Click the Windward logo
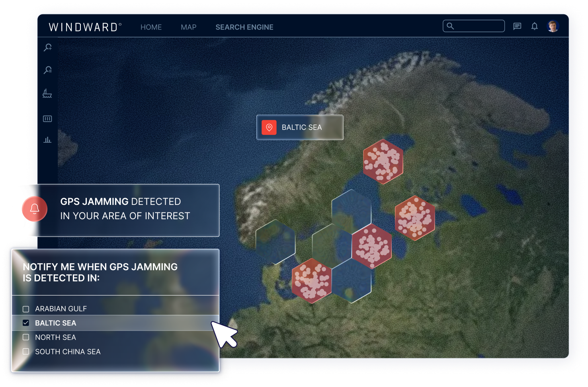The height and width of the screenshot is (387, 588). 85,27
